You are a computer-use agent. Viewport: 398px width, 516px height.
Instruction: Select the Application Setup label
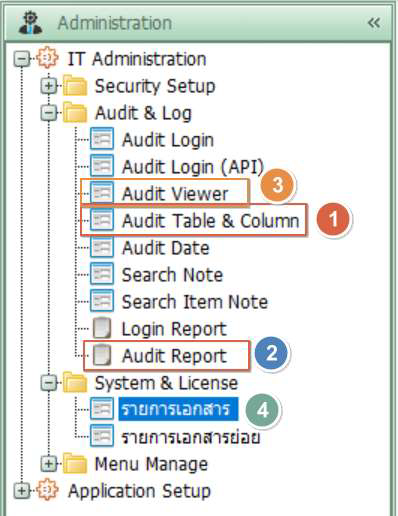[139, 491]
